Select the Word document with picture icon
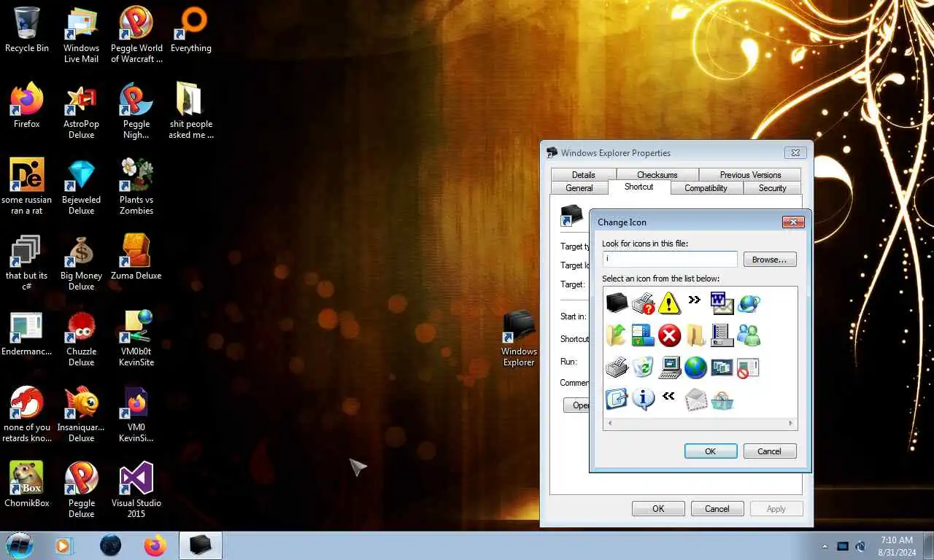934x560 pixels. (722, 303)
